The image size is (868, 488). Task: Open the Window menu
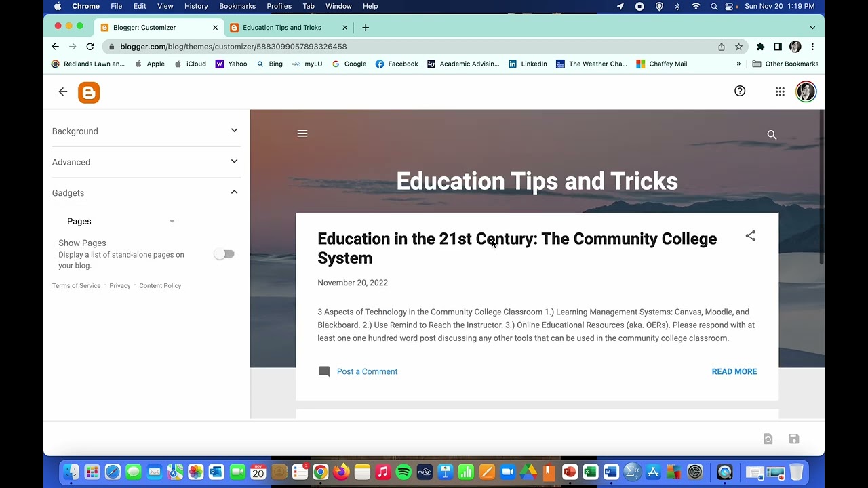pyautogui.click(x=338, y=6)
